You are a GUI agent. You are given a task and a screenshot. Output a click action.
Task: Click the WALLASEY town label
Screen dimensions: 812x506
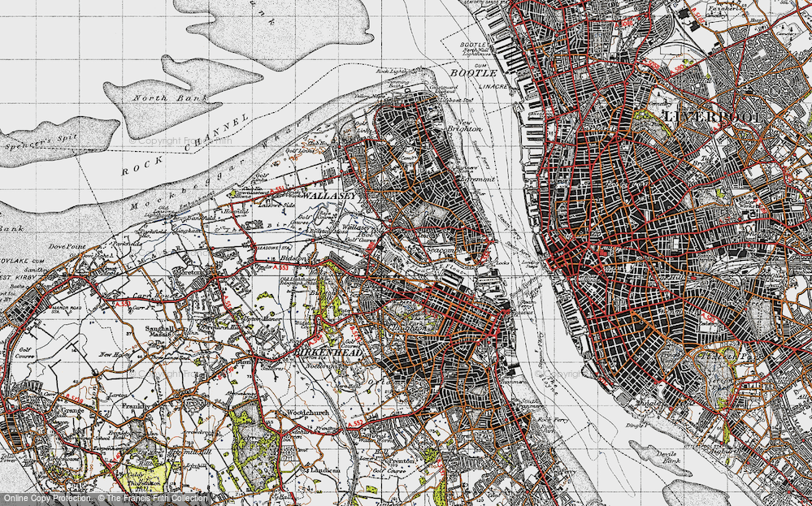coord(329,197)
